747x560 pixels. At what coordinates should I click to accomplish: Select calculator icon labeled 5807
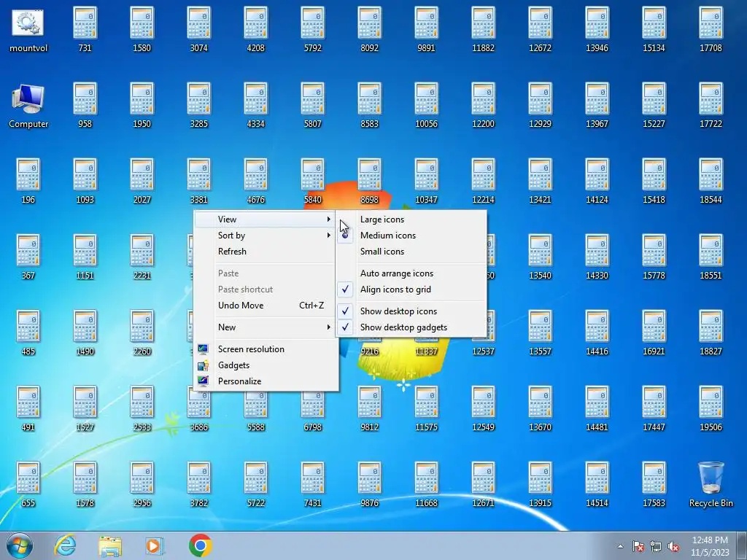[x=312, y=105]
